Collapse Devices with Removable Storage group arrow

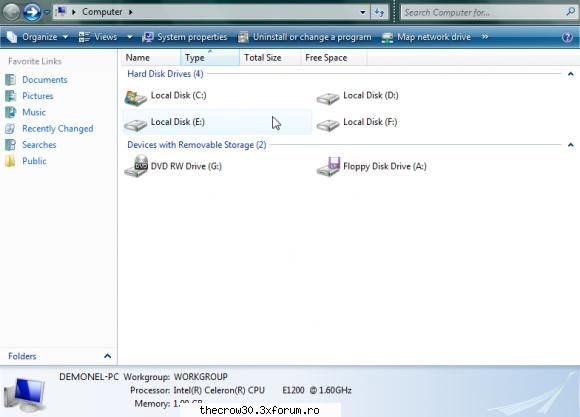pyautogui.click(x=571, y=145)
